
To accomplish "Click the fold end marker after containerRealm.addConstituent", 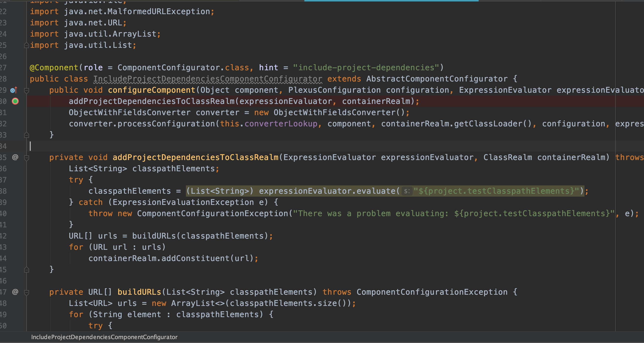I will (27, 270).
